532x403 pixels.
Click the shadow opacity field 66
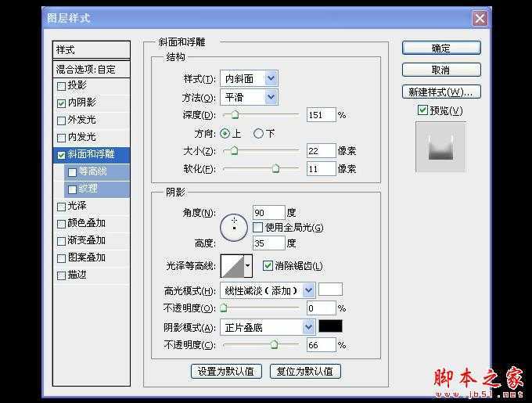tap(321, 345)
